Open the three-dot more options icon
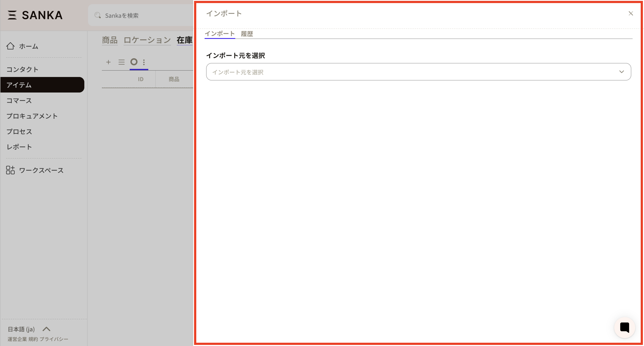The width and height of the screenshot is (644, 346). pyautogui.click(x=144, y=62)
